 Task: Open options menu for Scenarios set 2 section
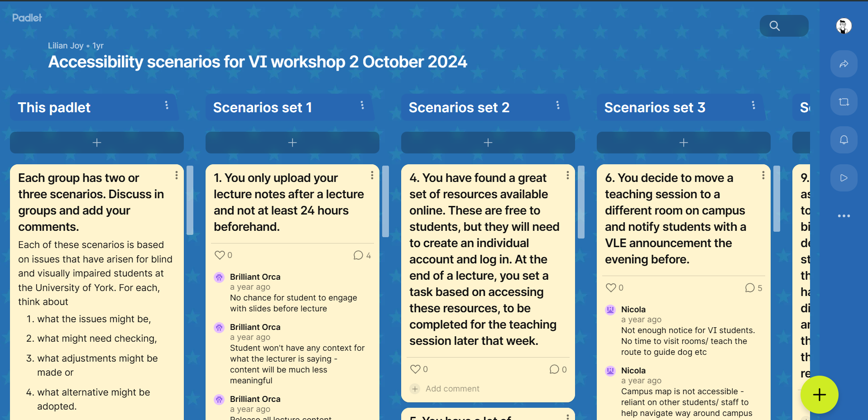click(x=558, y=105)
